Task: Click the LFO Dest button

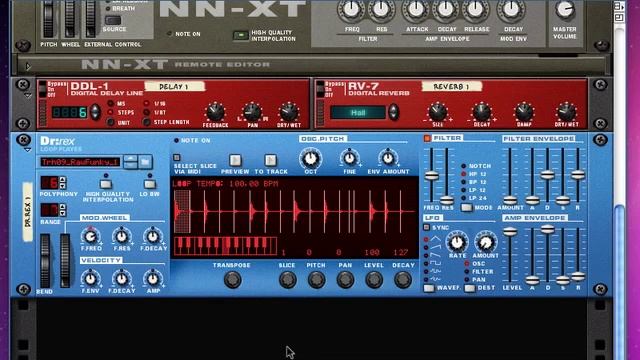Action: 470,288
